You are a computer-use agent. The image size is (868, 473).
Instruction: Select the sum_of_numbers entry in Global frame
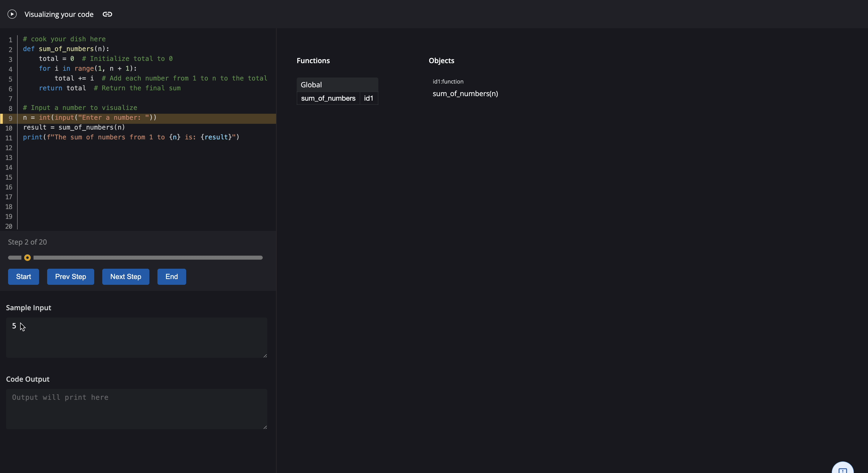(328, 98)
